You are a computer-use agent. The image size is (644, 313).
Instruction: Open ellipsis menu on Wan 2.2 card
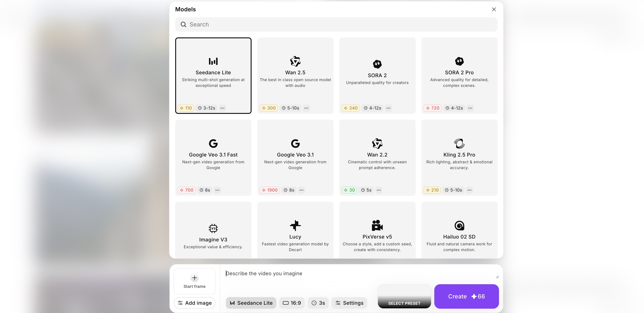379,190
